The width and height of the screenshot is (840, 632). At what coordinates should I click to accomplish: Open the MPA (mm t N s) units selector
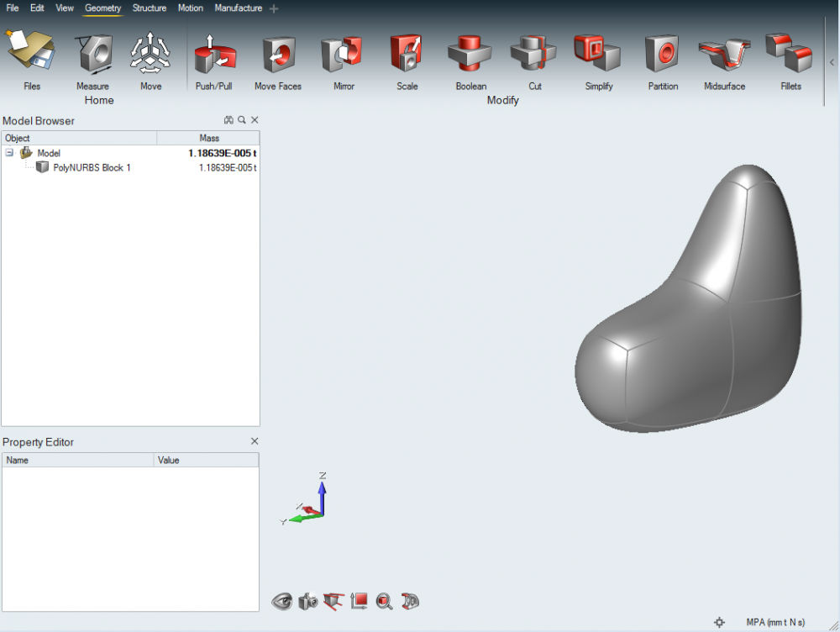775,623
